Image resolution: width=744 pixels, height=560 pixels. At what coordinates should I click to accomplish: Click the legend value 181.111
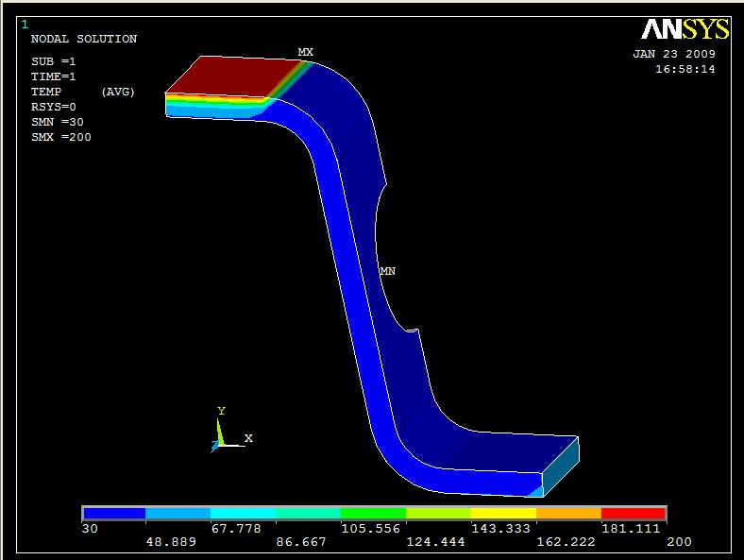click(x=631, y=528)
